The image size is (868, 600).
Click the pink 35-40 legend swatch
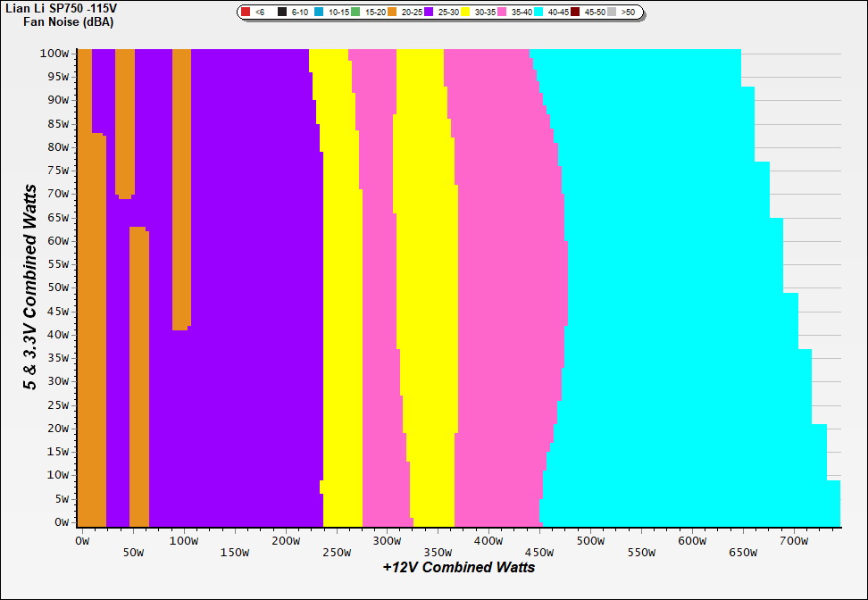[502, 12]
